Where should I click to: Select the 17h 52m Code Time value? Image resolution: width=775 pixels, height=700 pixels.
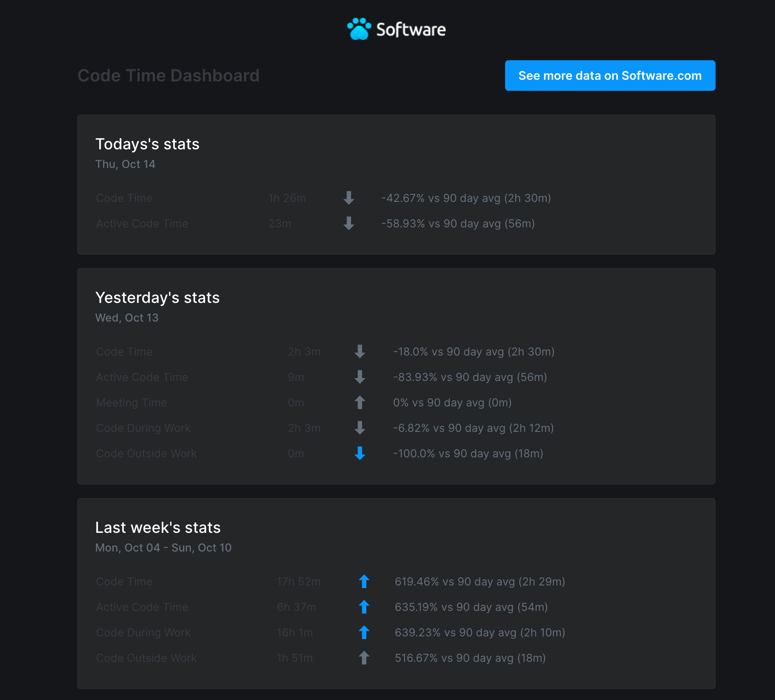(x=298, y=582)
